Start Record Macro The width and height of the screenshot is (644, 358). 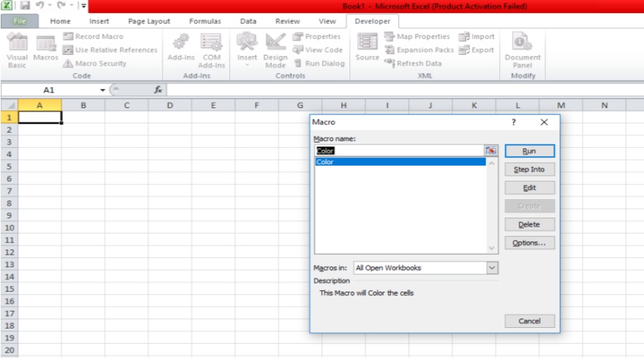[x=93, y=36]
